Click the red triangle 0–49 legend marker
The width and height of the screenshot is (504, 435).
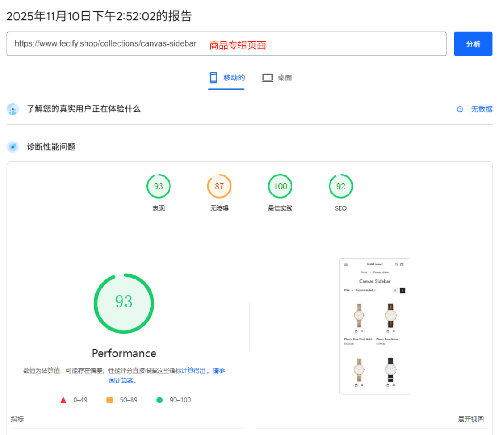click(x=63, y=400)
